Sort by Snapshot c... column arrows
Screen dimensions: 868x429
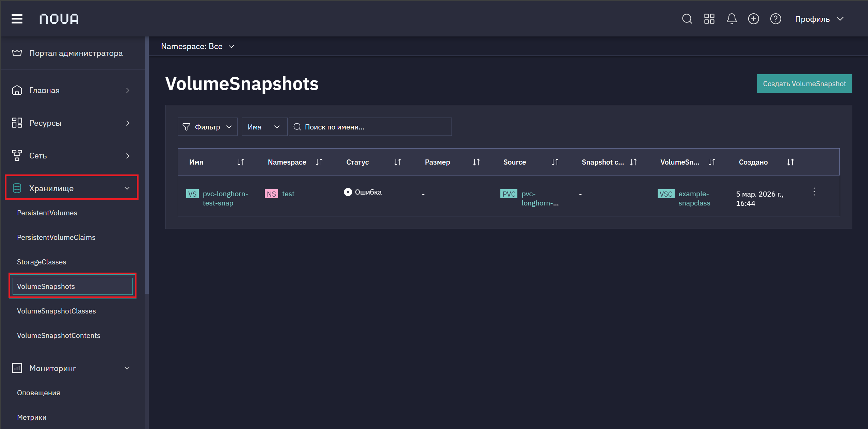[x=633, y=162]
